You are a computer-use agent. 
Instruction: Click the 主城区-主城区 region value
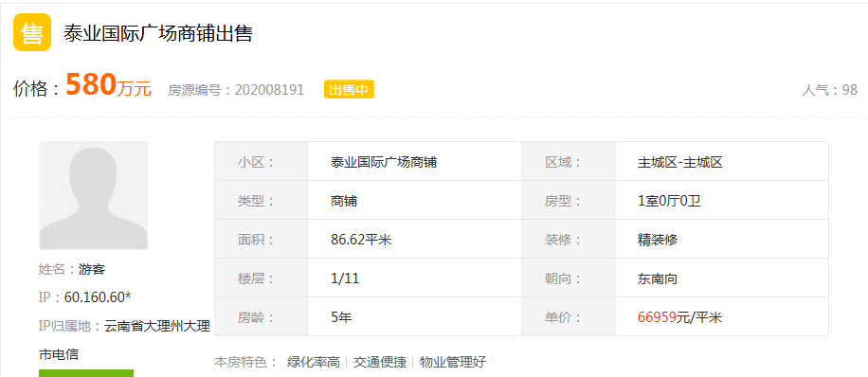point(680,163)
